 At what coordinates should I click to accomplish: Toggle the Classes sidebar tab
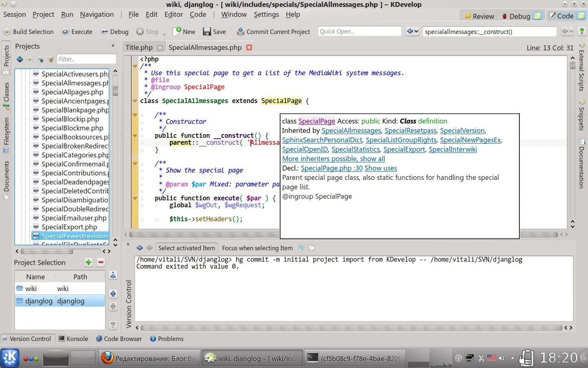coord(6,96)
